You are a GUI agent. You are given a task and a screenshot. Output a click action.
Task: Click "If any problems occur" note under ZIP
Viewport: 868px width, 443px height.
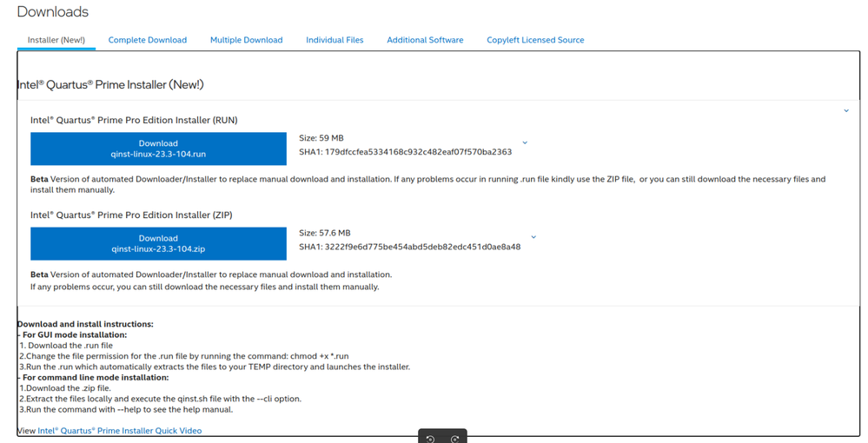coord(205,287)
